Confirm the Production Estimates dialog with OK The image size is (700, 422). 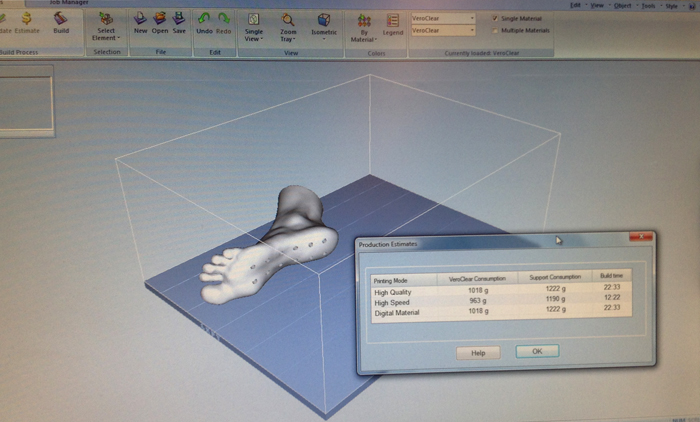537,351
